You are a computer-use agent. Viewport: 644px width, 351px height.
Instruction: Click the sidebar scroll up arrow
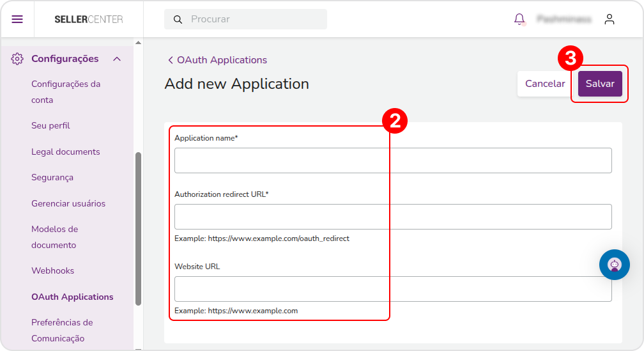(139, 43)
